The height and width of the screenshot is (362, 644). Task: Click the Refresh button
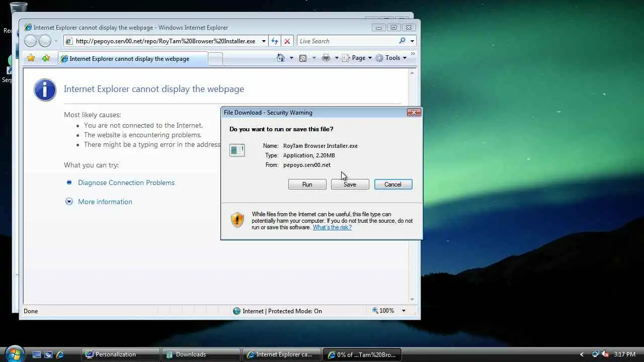pyautogui.click(x=275, y=41)
